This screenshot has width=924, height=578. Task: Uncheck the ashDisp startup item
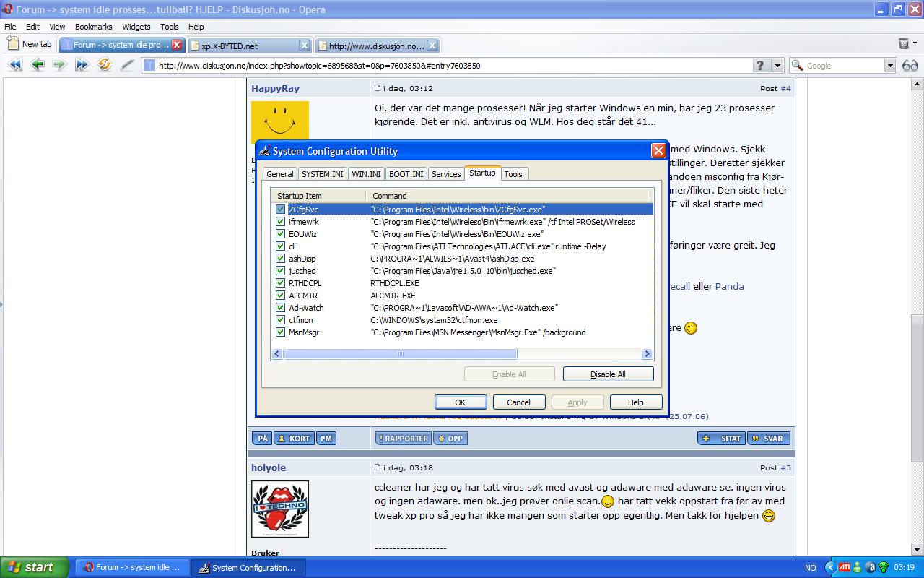(x=281, y=259)
